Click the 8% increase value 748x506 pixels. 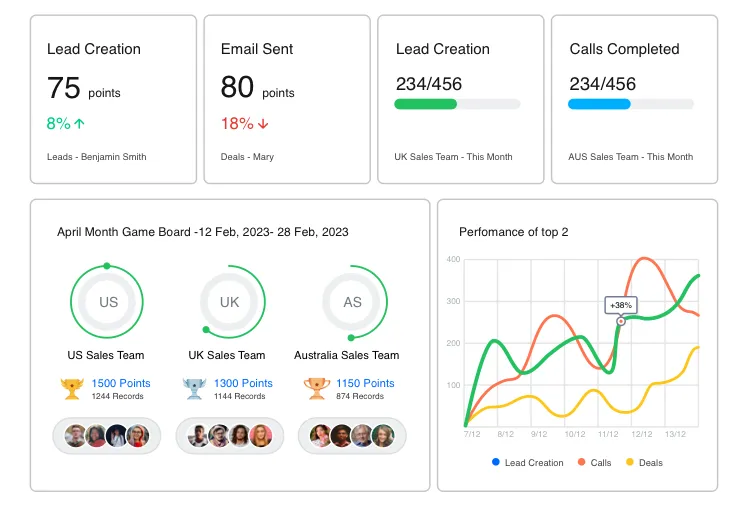[59, 124]
